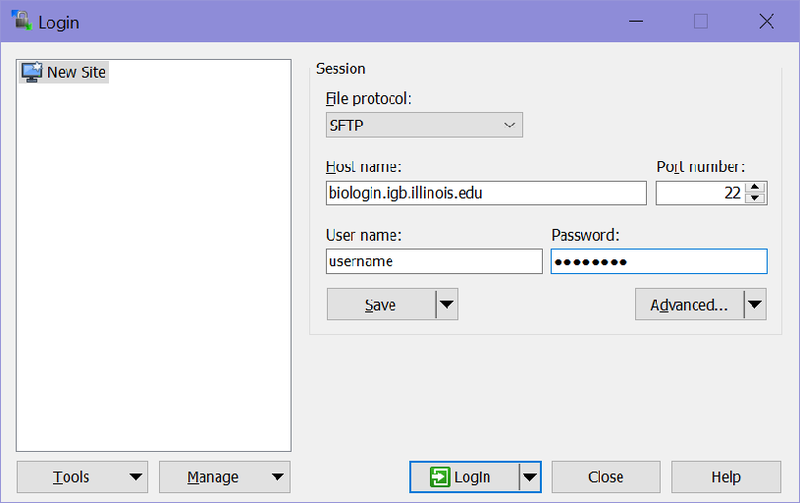
Task: Open the Help button
Action: [x=726, y=477]
